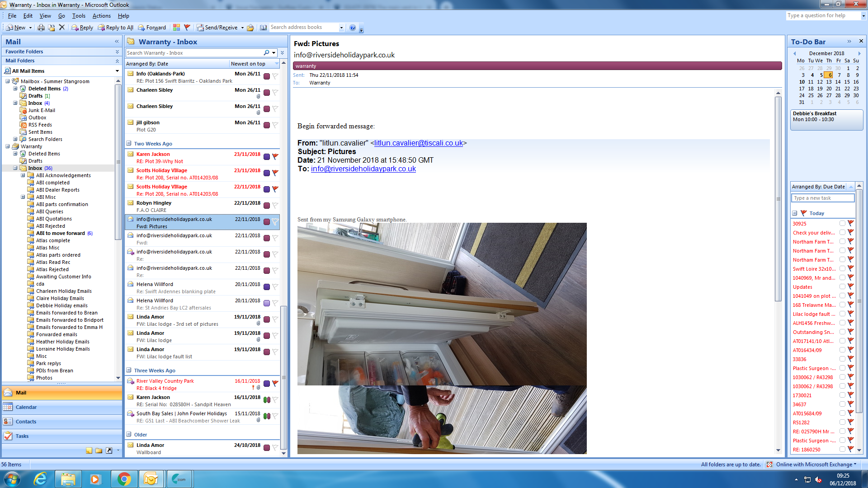This screenshot has height=488, width=868.
Task: Click purple category swatch on Karen Jackson 23/11 email
Action: (x=267, y=157)
